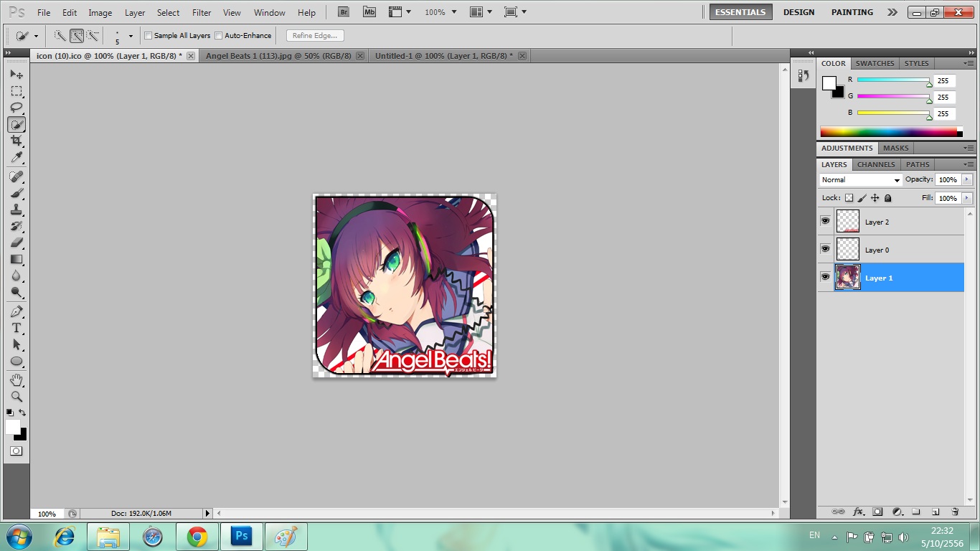The width and height of the screenshot is (980, 551).
Task: Enable Auto-Enhance checkbox
Action: (219, 35)
